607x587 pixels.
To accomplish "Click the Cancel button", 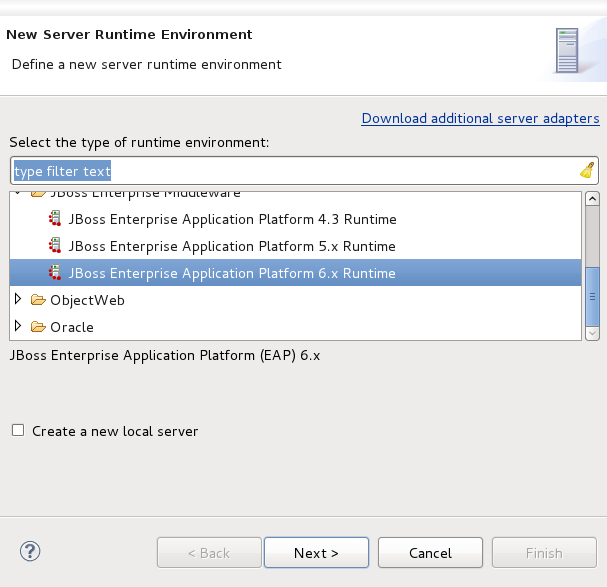I will pos(430,553).
